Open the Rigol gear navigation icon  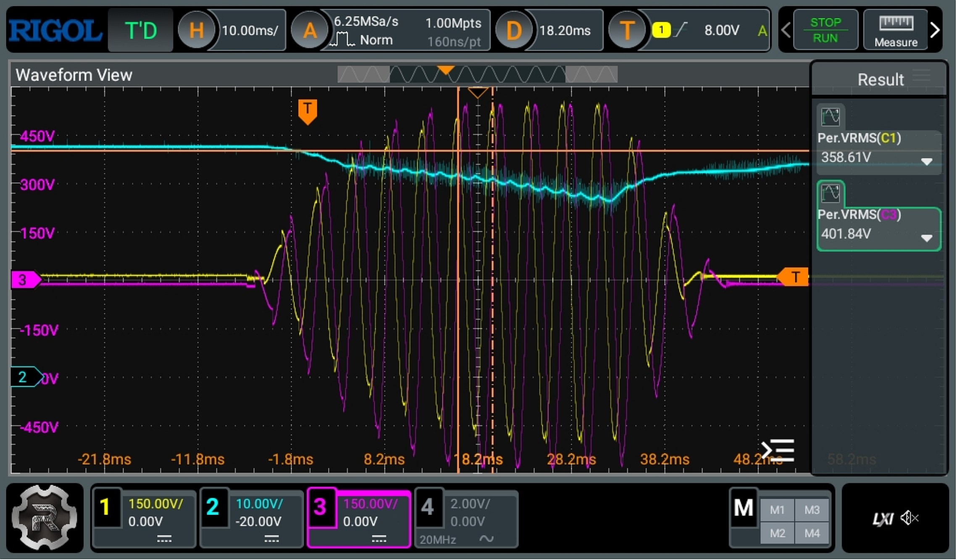pos(45,518)
